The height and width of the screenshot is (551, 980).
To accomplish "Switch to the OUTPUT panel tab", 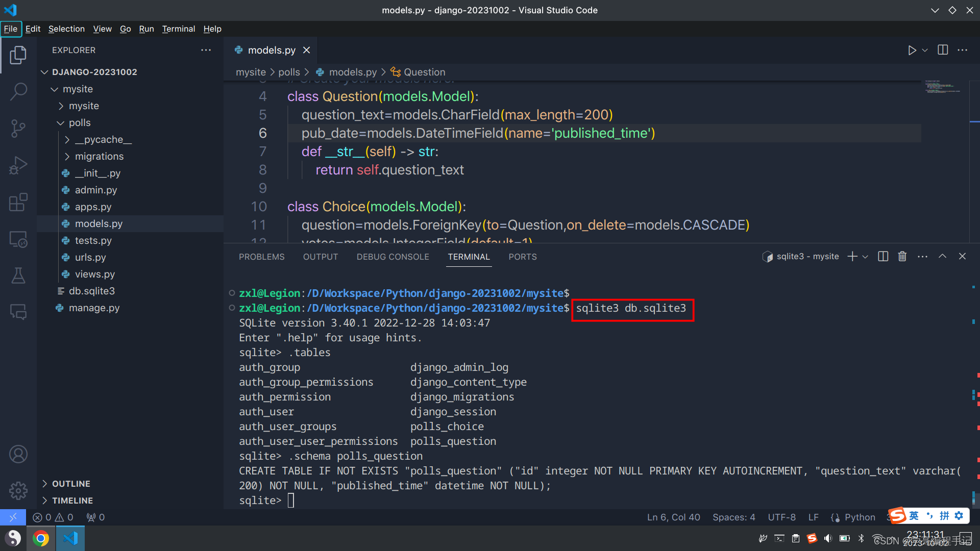I will [321, 257].
